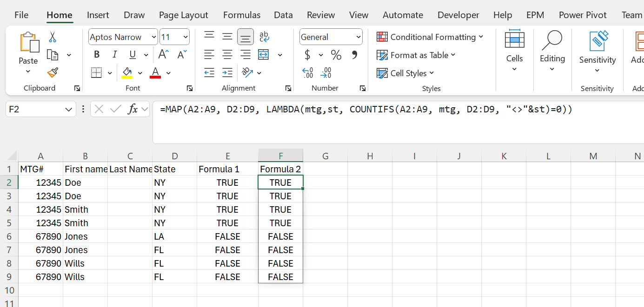Open the File tab
This screenshot has height=307, width=644.
[x=21, y=15]
